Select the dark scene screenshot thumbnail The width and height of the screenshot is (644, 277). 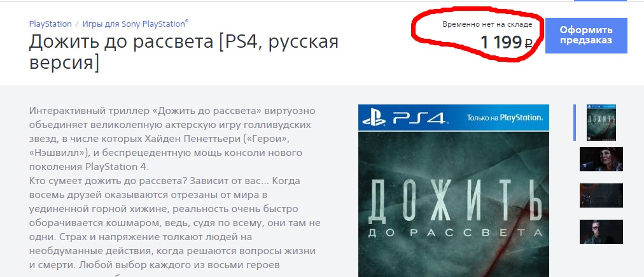point(601,195)
